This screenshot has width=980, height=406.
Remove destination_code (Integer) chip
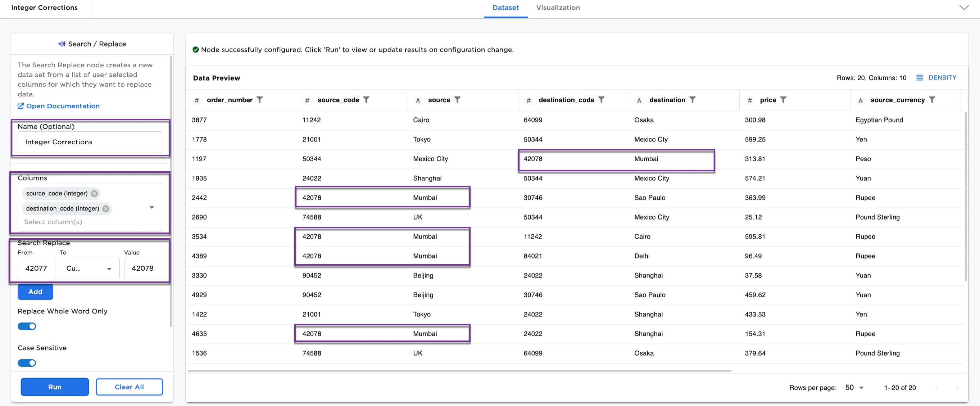coord(106,208)
